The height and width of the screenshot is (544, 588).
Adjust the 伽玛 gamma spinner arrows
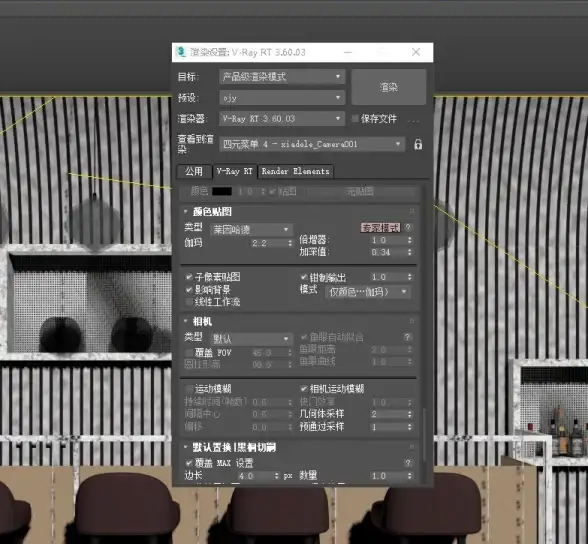[290, 243]
